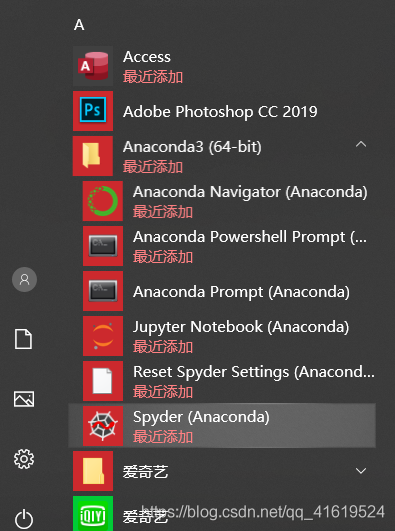This screenshot has width=395, height=531.
Task: Click the letter A section header
Action: tap(79, 25)
